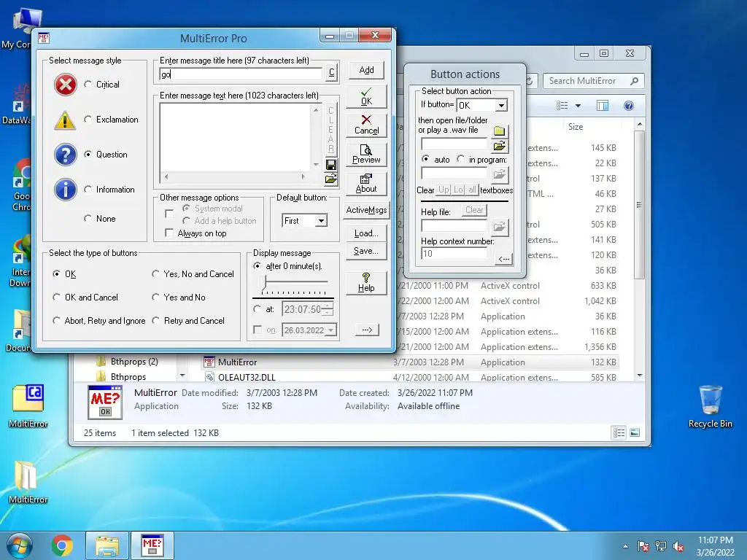
Task: Click the Save... button
Action: [366, 251]
